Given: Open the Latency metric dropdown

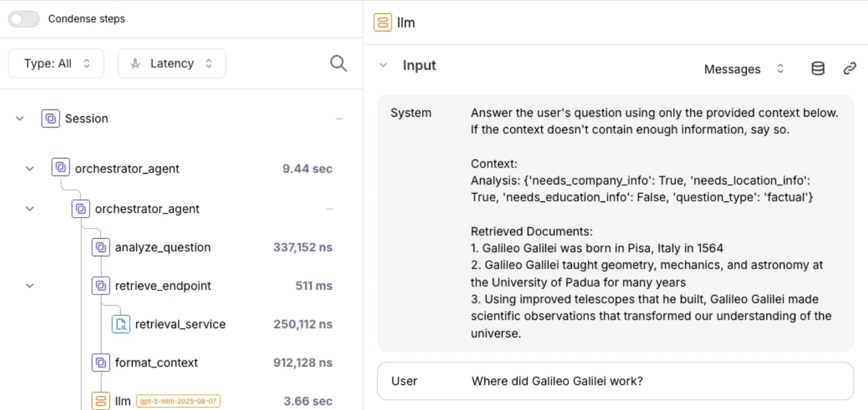Looking at the screenshot, I should click(x=172, y=63).
